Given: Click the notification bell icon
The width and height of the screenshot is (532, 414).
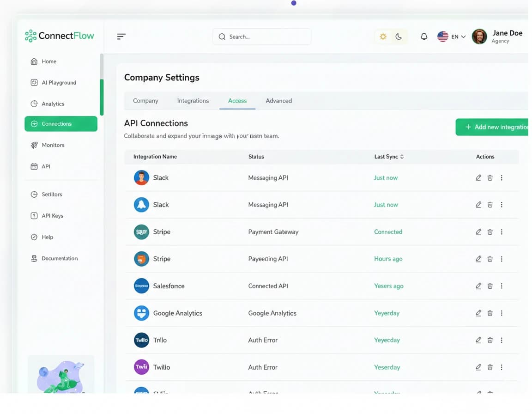Looking at the screenshot, I should coord(423,37).
